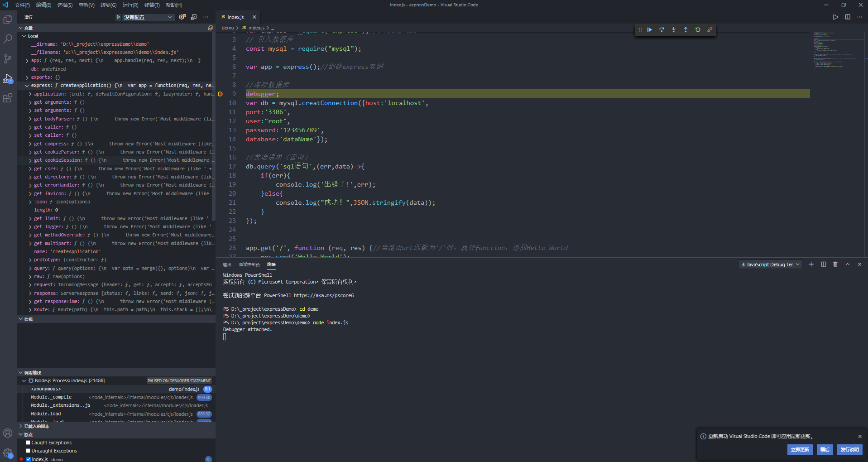Click Step Over in the debug toolbar
Image resolution: width=868 pixels, height=462 pixels.
pos(662,29)
